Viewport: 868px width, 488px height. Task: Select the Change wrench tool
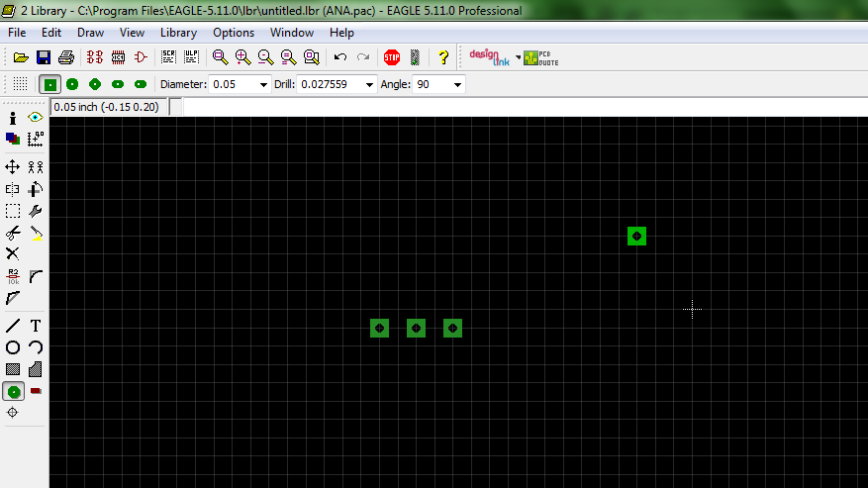[x=36, y=211]
